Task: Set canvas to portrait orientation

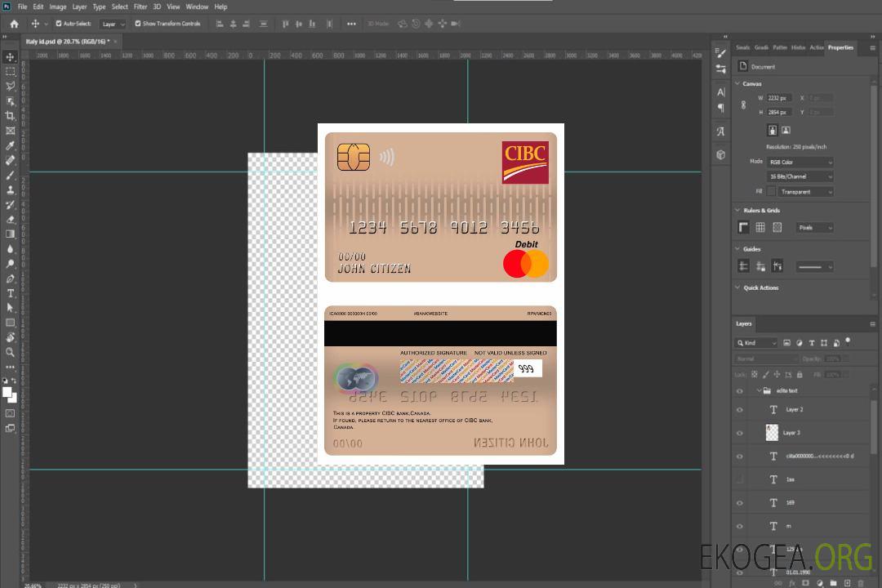Action: 773,130
